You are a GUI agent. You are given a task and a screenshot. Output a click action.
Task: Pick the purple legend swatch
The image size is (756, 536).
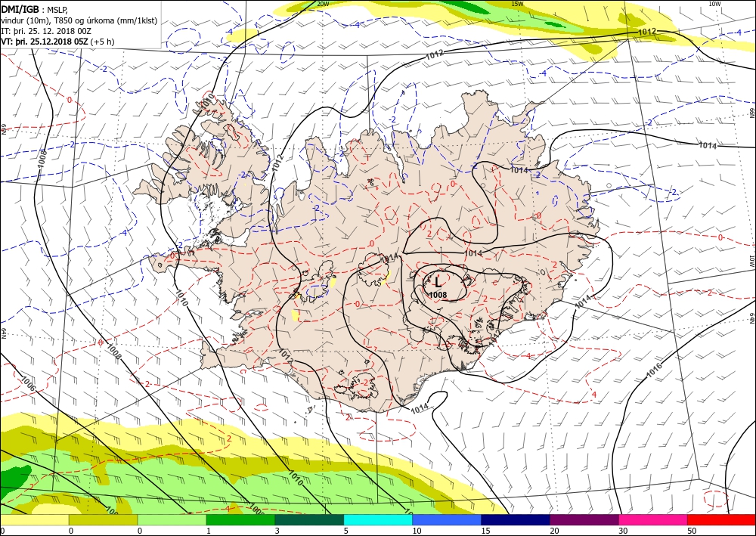[x=584, y=520]
